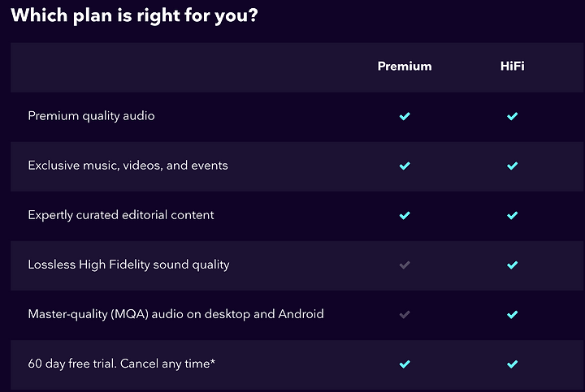Image resolution: width=585 pixels, height=392 pixels.
Task: Click greyed Premium checkmark for Lossless High Fidelity
Action: pyautogui.click(x=405, y=265)
